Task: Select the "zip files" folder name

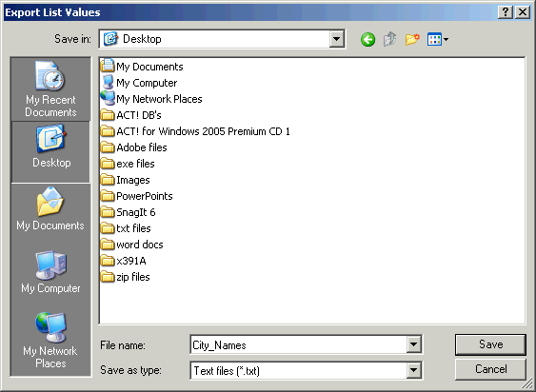Action: tap(133, 277)
